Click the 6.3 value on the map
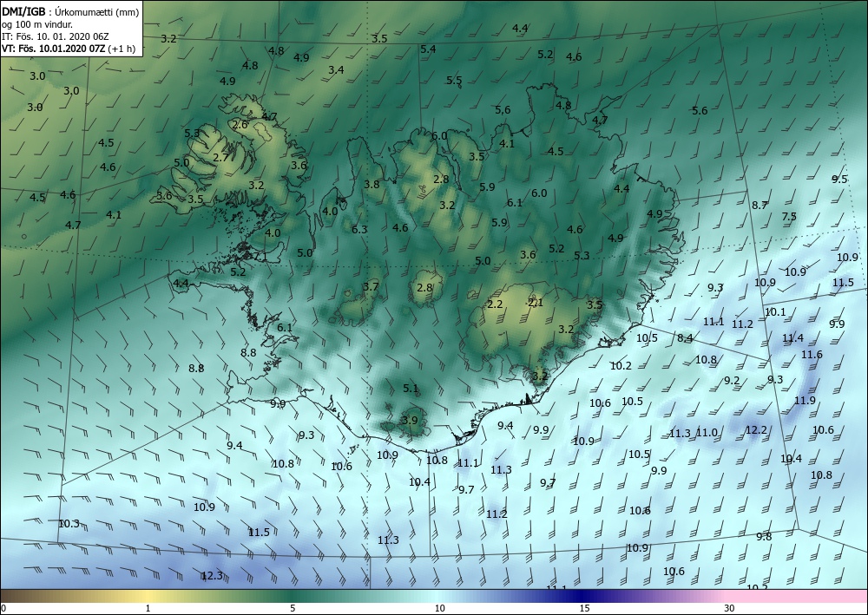 tap(359, 229)
